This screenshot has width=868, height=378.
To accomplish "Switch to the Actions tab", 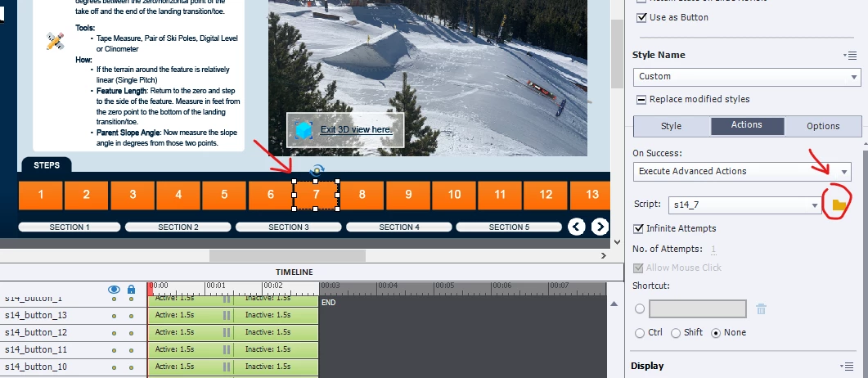I will (747, 126).
